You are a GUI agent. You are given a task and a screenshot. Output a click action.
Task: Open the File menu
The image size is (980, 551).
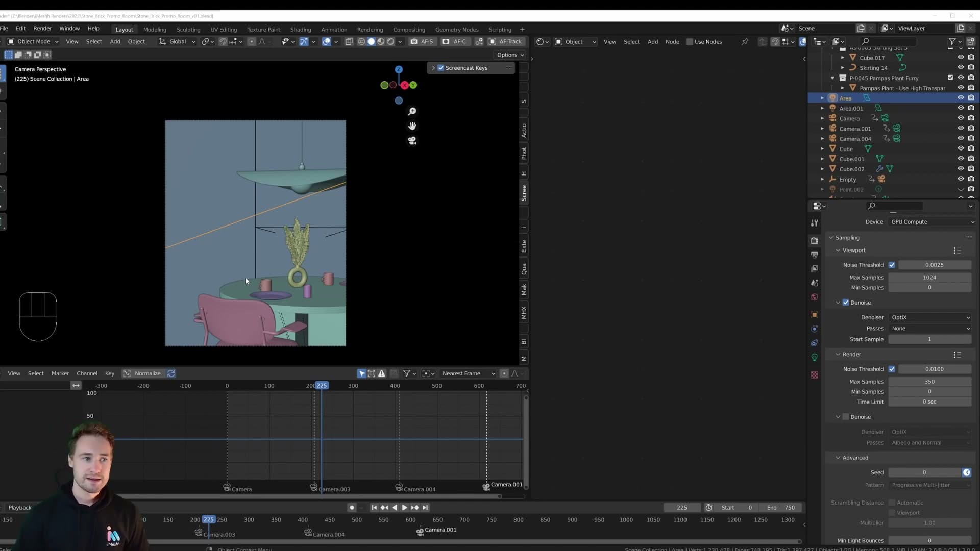(4, 29)
